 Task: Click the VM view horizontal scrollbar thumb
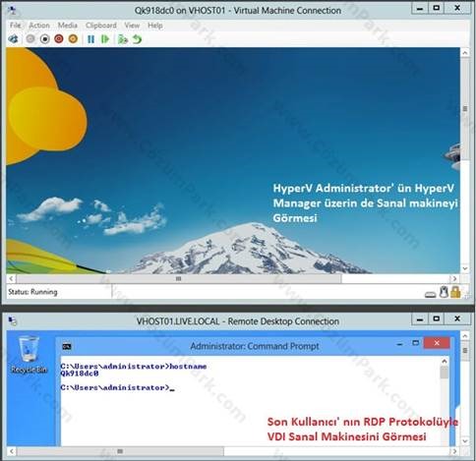[x=179, y=278]
